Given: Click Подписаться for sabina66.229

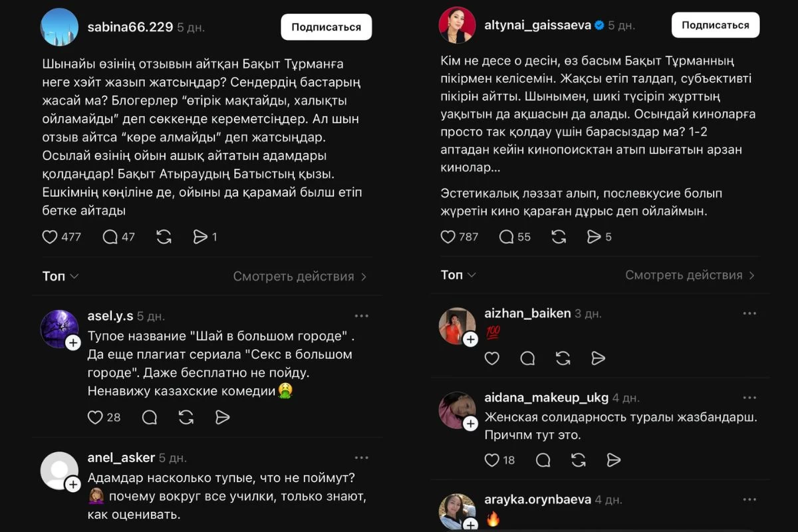Looking at the screenshot, I should pyautogui.click(x=327, y=27).
